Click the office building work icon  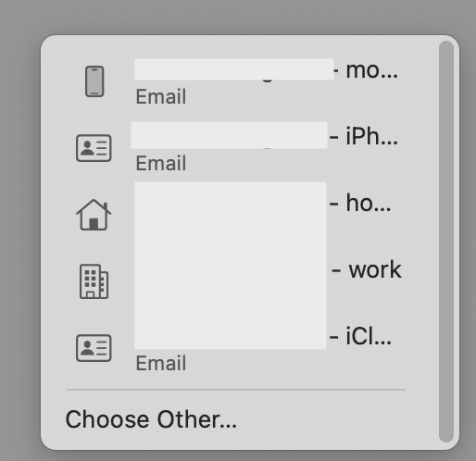94,281
